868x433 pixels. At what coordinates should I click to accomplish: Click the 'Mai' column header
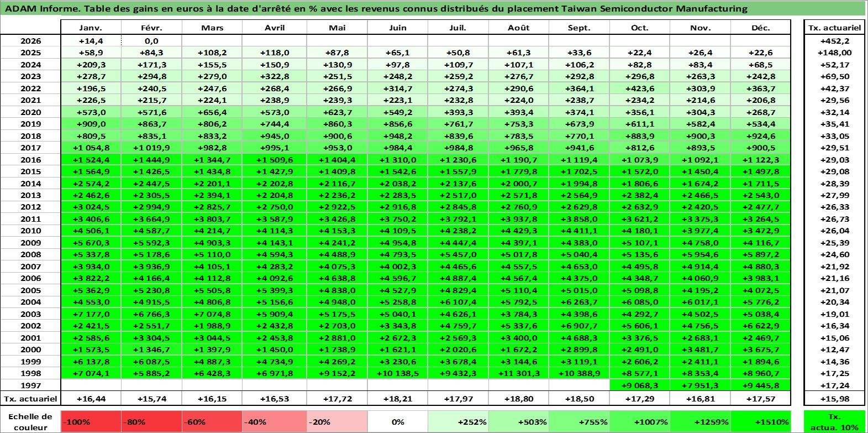(x=337, y=28)
